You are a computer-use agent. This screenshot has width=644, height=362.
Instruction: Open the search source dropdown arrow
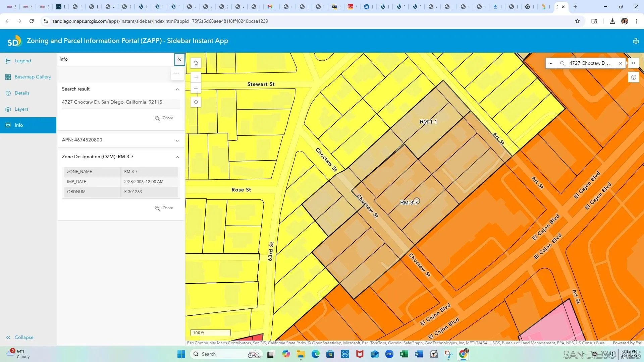[551, 63]
